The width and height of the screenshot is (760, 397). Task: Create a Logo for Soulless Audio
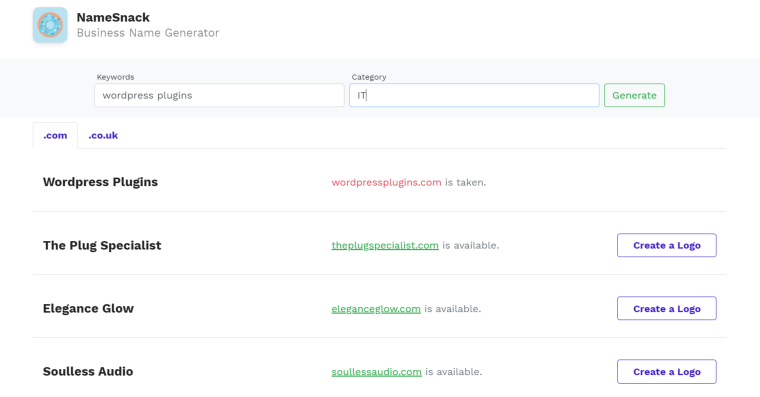666,371
